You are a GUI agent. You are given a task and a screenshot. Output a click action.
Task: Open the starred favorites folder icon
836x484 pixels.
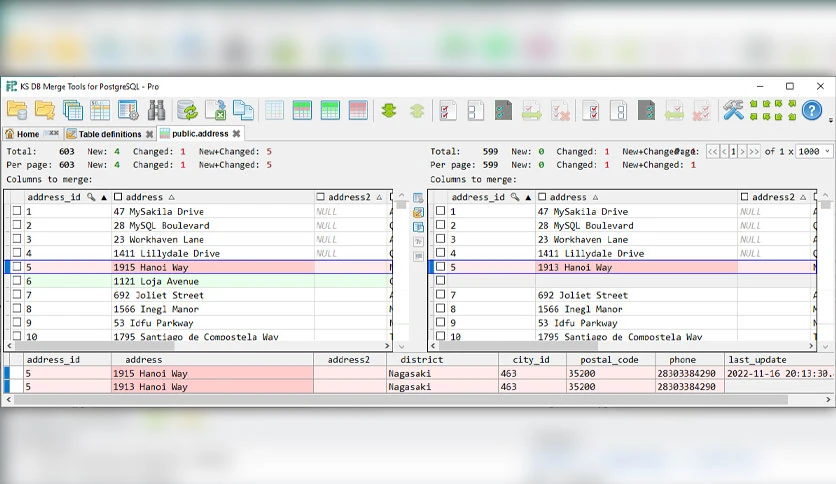click(45, 110)
